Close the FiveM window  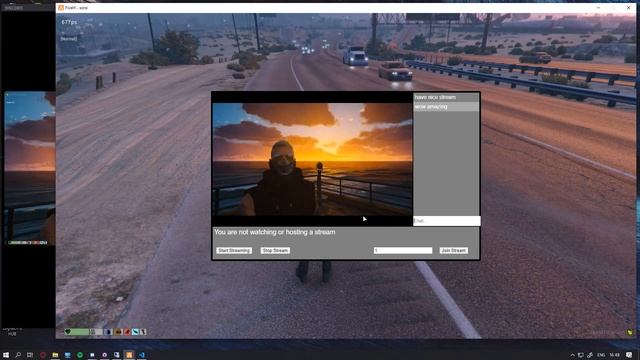pyautogui.click(x=629, y=8)
